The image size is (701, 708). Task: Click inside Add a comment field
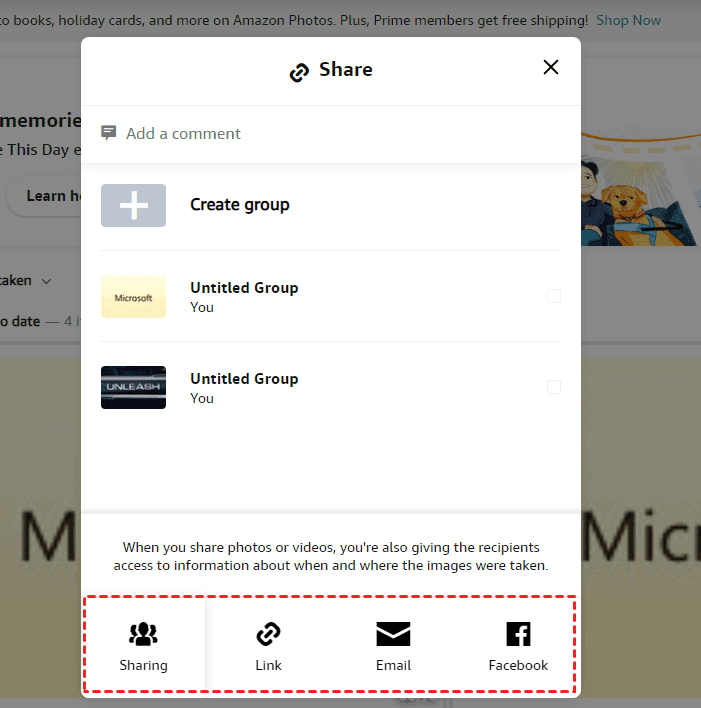[x=331, y=134]
